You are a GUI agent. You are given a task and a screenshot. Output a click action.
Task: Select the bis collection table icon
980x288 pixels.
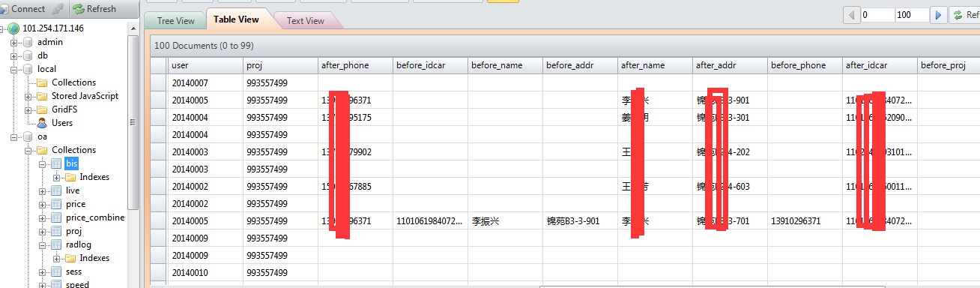[56, 163]
